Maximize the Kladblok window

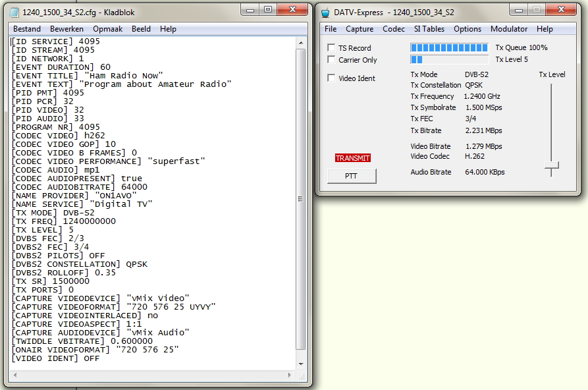coord(268,10)
